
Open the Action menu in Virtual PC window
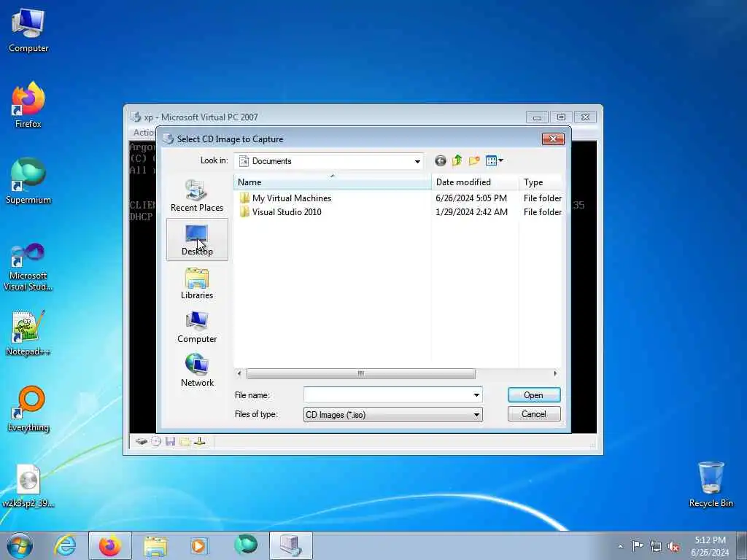click(144, 133)
